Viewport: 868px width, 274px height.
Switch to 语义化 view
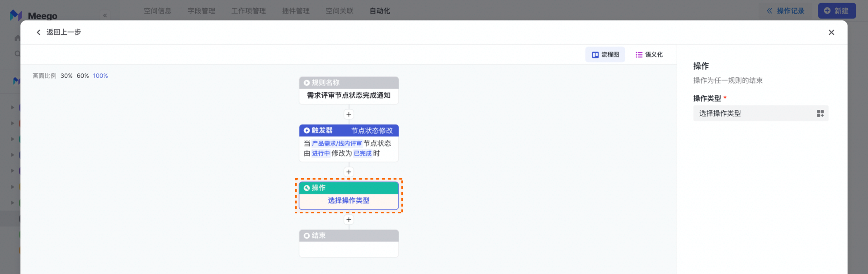click(x=649, y=55)
